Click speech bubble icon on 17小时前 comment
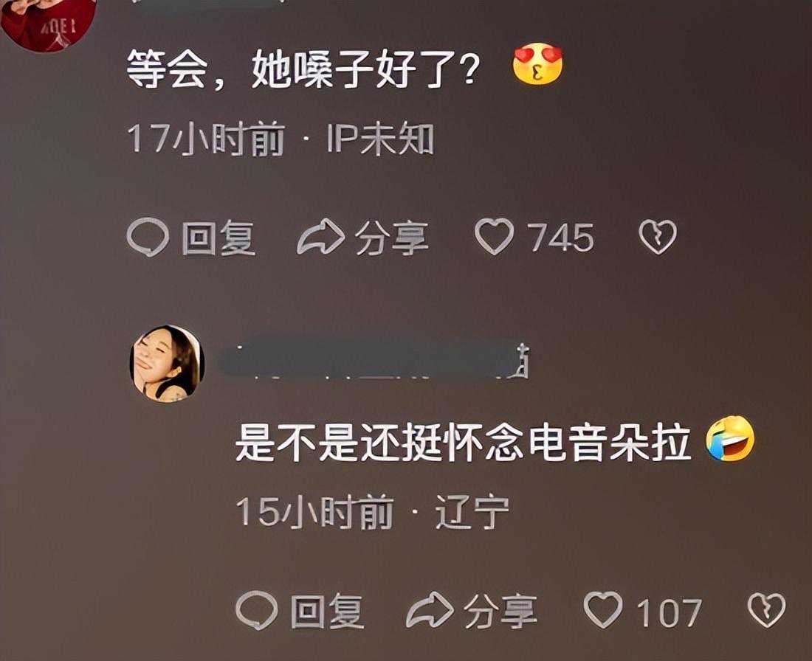 pos(148,238)
